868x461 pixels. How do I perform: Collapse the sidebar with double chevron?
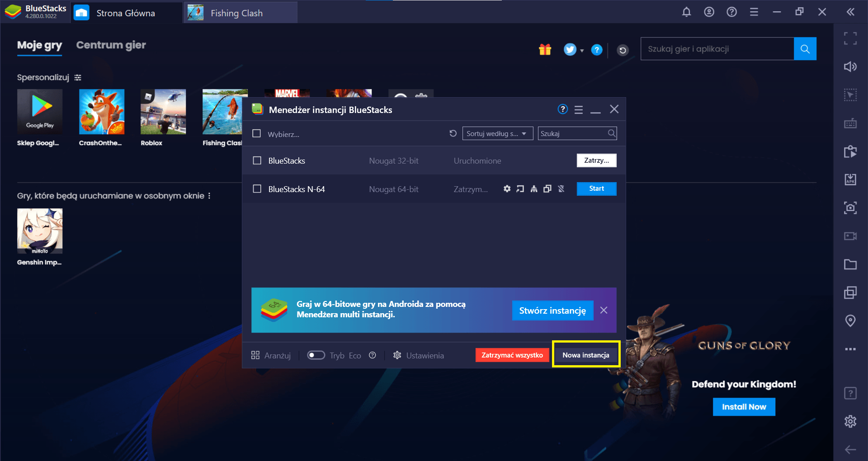click(x=850, y=12)
